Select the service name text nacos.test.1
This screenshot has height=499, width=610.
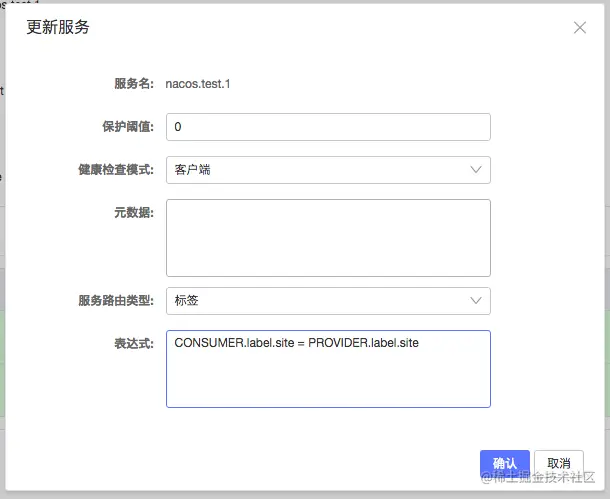pos(198,84)
